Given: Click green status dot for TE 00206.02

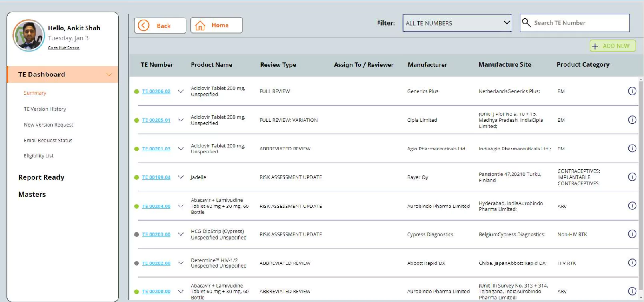Looking at the screenshot, I should pyautogui.click(x=136, y=91).
